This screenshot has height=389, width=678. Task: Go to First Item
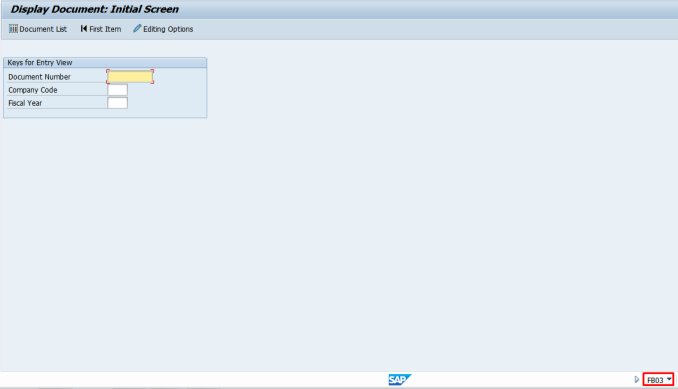(x=105, y=29)
